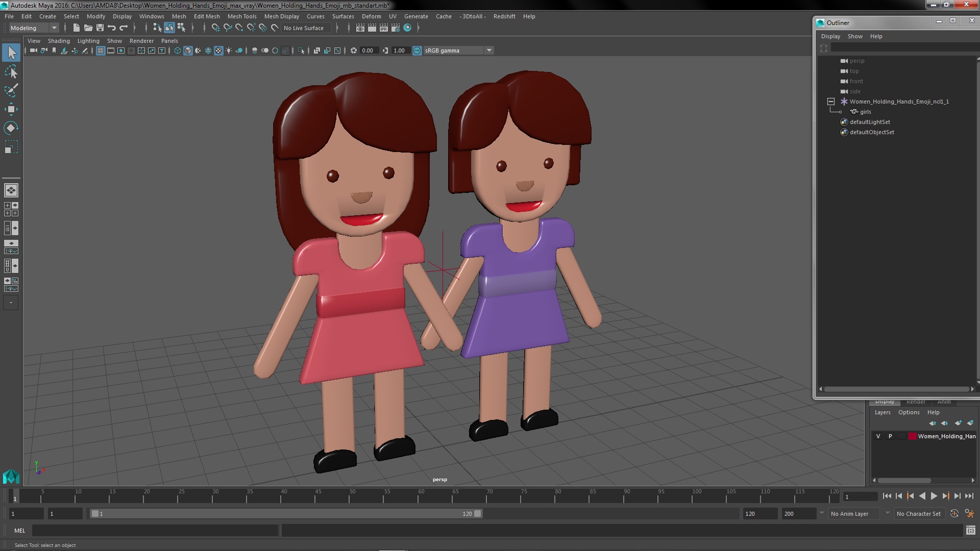Activate the Scale tool
The height and width of the screenshot is (551, 980).
11,147
